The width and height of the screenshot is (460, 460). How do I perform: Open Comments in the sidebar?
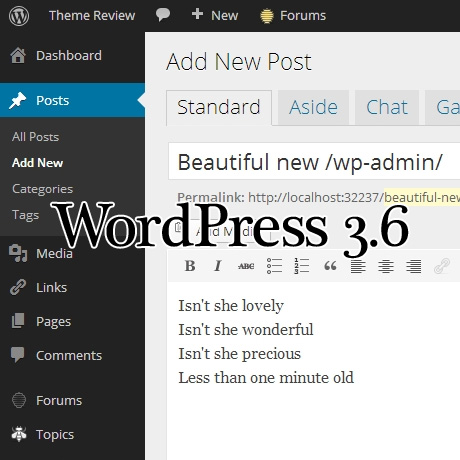point(69,355)
